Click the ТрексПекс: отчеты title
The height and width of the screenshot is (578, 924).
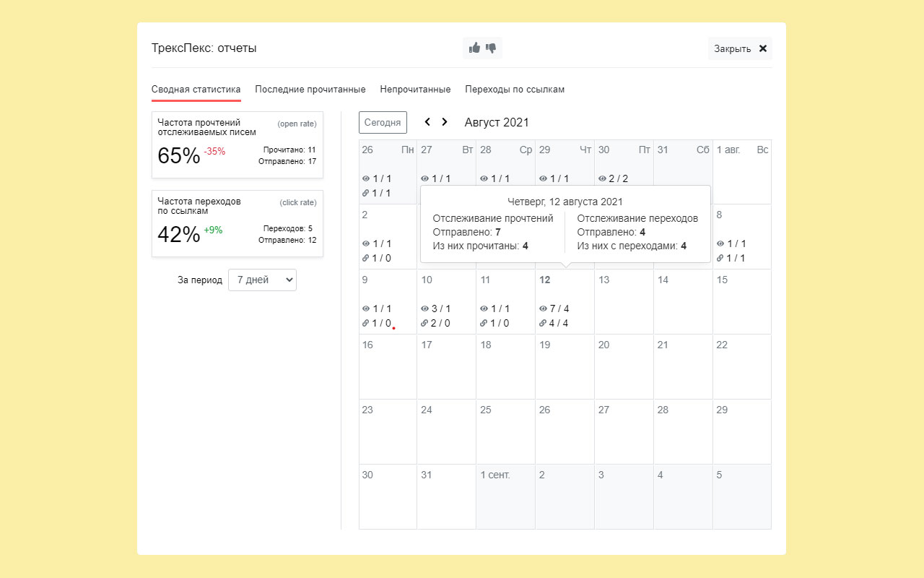click(204, 48)
